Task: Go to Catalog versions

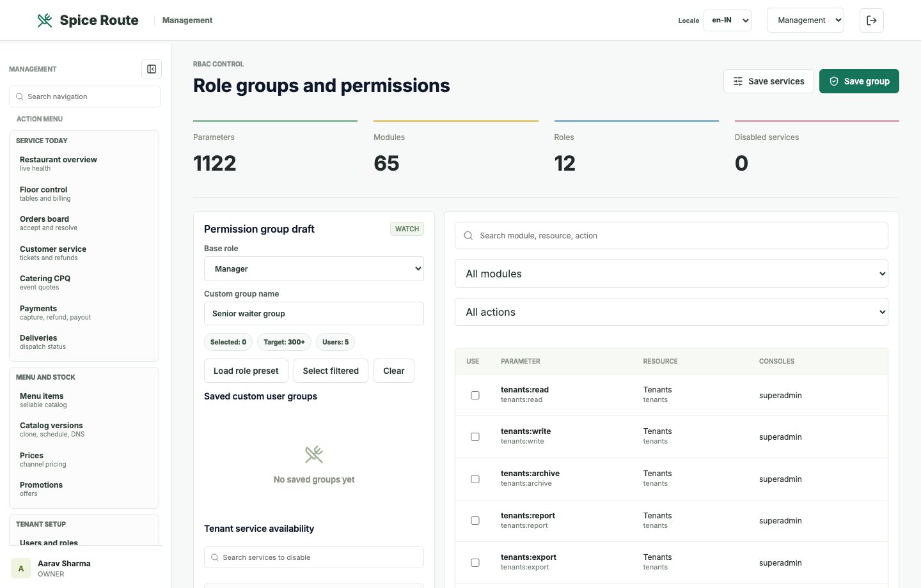Action: click(84, 429)
